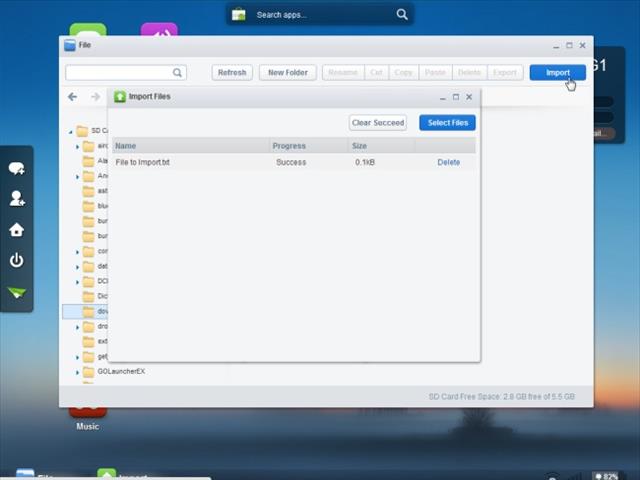Viewport: 640px width, 480px height.
Task: Select the GOLauncherEX folder in tree
Action: [x=121, y=371]
